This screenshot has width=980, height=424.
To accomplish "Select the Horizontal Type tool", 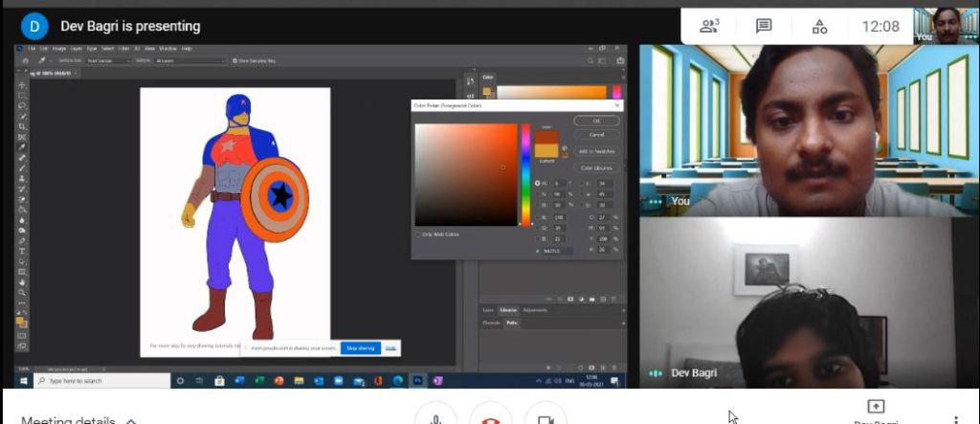I will tap(22, 251).
